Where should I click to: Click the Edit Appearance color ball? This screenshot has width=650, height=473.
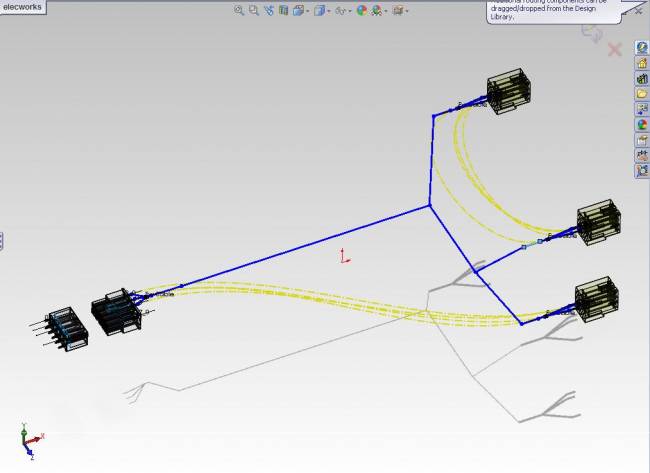pyautogui.click(x=361, y=10)
